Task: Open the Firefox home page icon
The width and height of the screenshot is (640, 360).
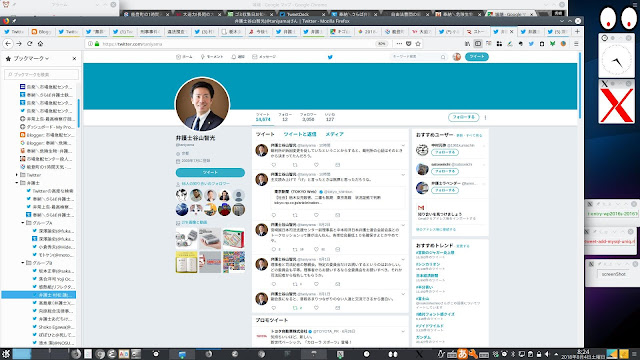Action: pos(40,44)
